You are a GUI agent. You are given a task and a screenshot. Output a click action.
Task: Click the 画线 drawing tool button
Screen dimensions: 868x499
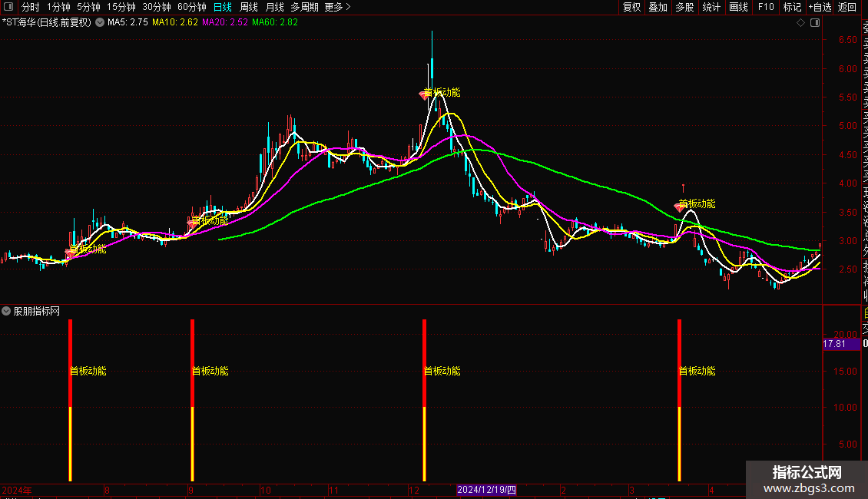pyautogui.click(x=738, y=7)
